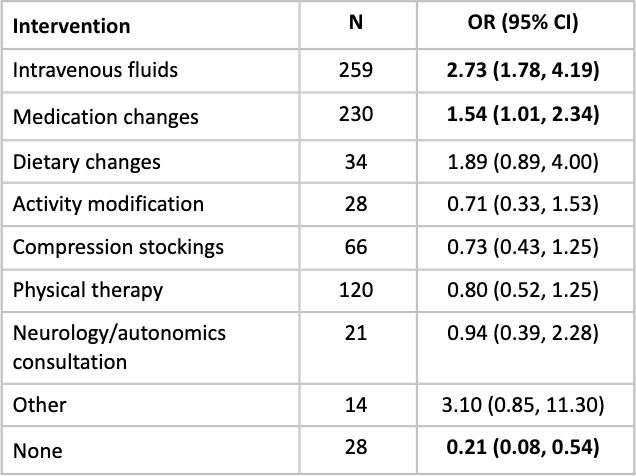The image size is (636, 476).
Task: Click the OR (95% CI) column header
Action: coord(525,23)
